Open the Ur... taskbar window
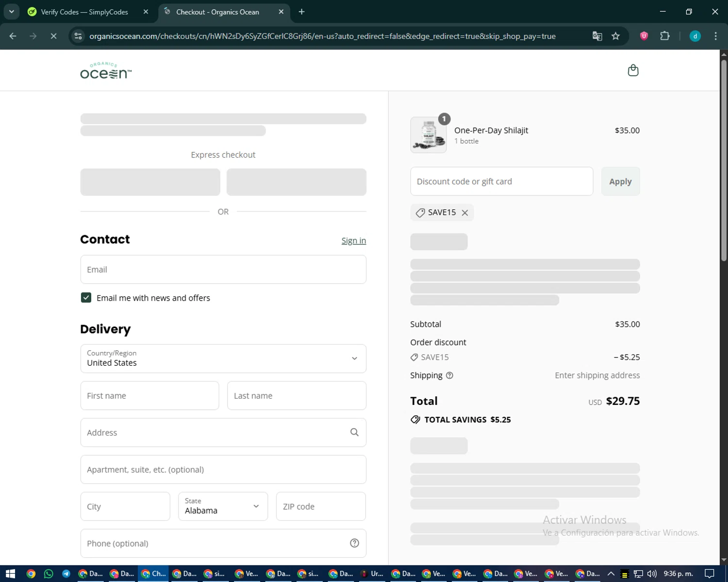 371,574
